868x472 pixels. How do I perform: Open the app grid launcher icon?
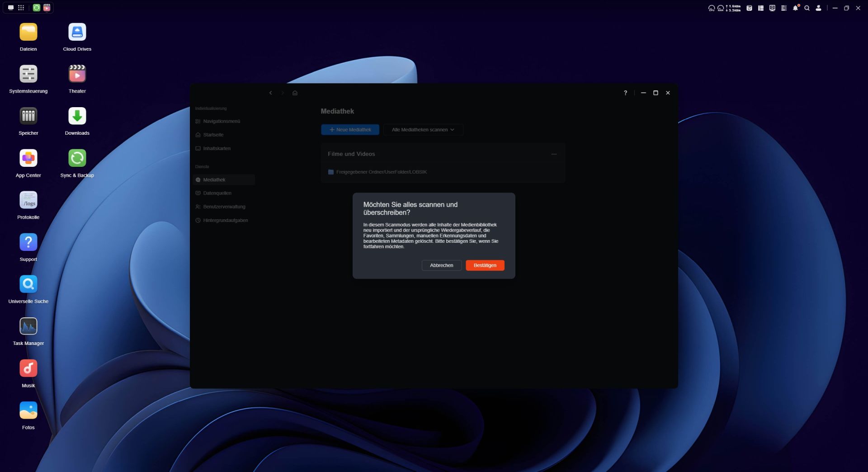pyautogui.click(x=21, y=8)
